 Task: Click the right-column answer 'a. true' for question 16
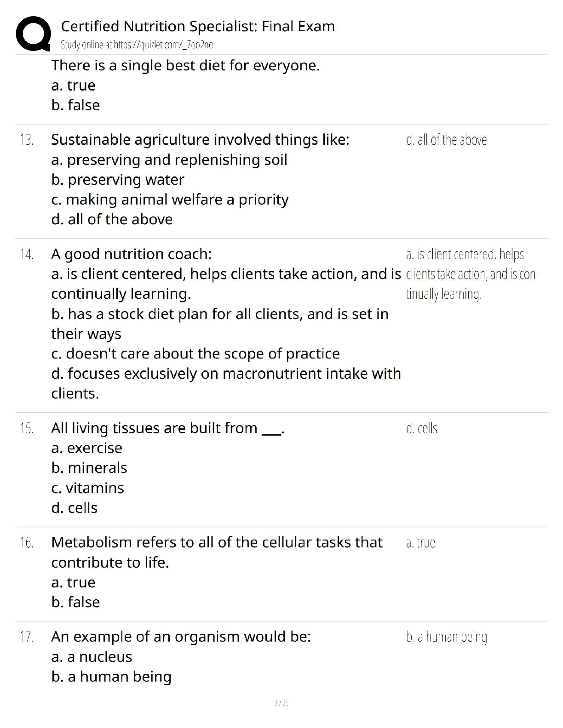pyautogui.click(x=420, y=543)
